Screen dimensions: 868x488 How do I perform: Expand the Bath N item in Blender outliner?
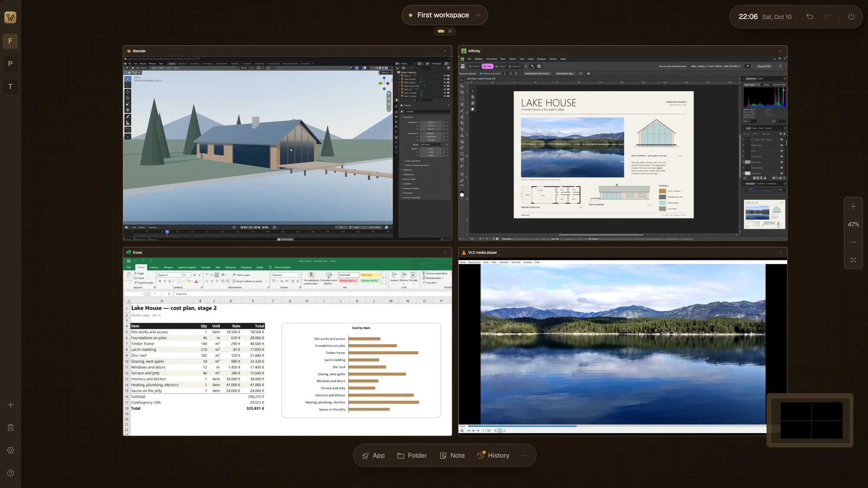[399, 76]
